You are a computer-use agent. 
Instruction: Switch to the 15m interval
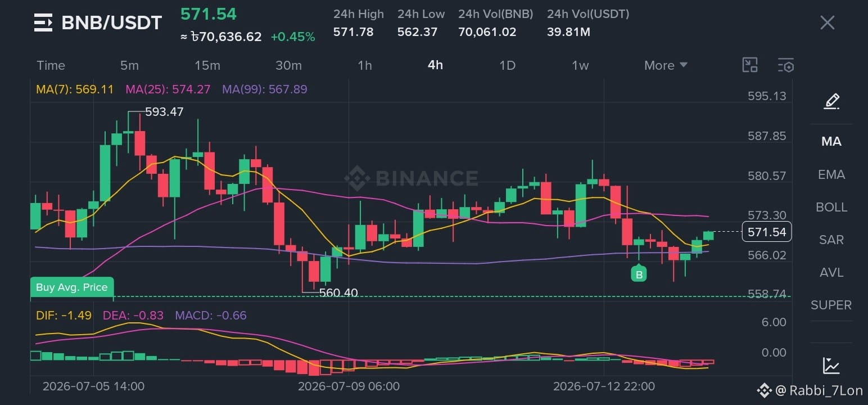coord(207,65)
